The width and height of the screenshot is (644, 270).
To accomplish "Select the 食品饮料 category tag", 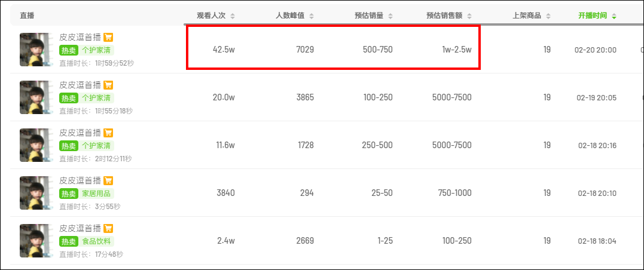I will tap(96, 241).
